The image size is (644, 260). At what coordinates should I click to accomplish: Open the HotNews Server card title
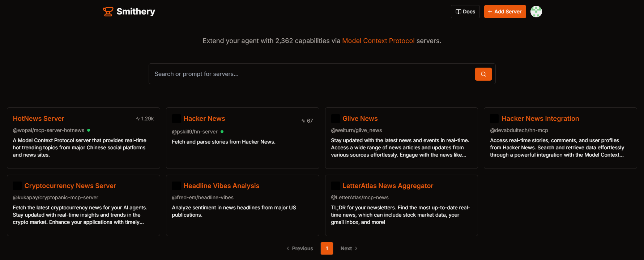click(38, 119)
